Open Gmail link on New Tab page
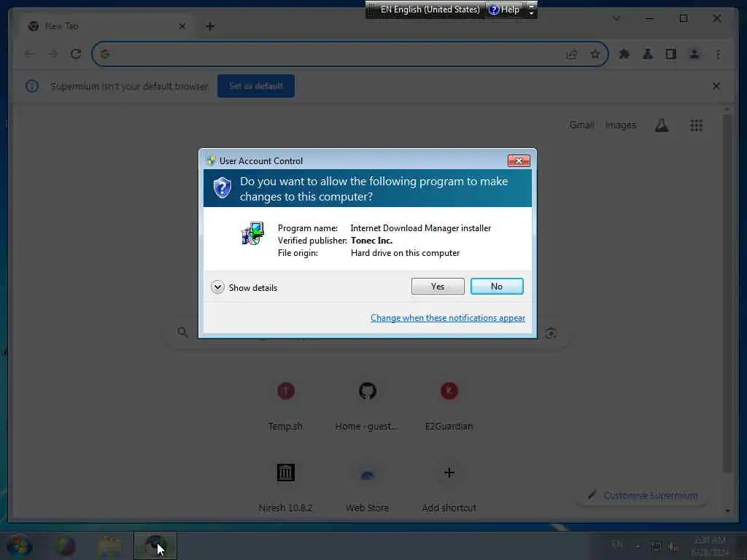Viewport: 747px width, 560px height. (581, 125)
